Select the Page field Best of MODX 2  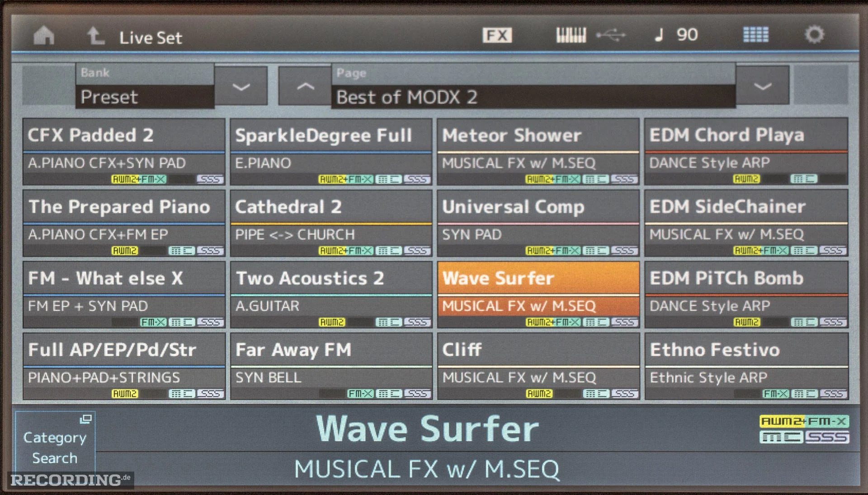tap(533, 86)
